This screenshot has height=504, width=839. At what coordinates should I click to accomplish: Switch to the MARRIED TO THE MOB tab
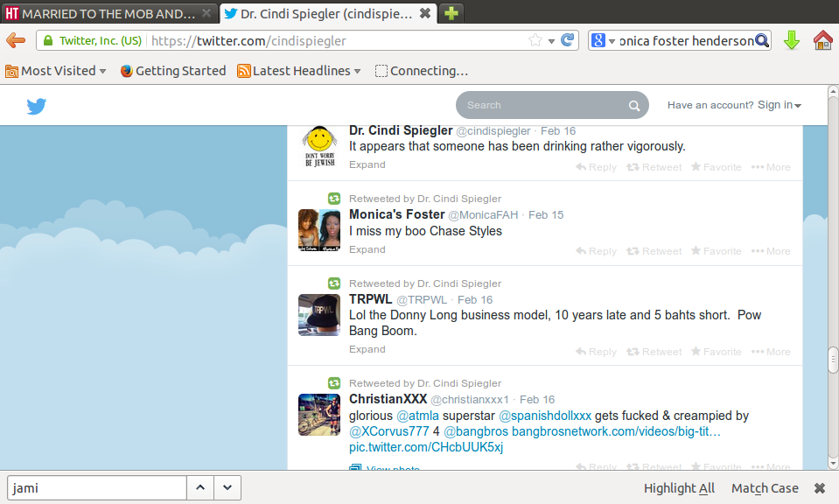tap(109, 13)
